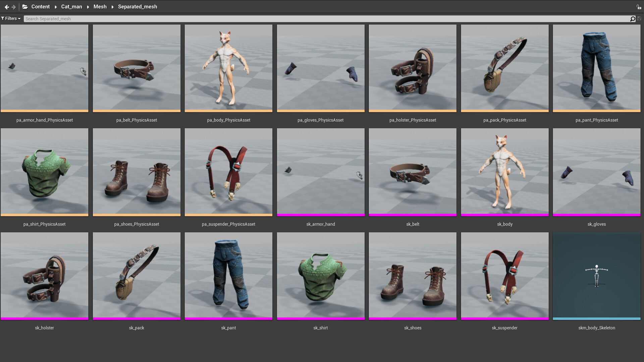Select pa_pant_PhysicsAsset thumbnail

tap(596, 68)
